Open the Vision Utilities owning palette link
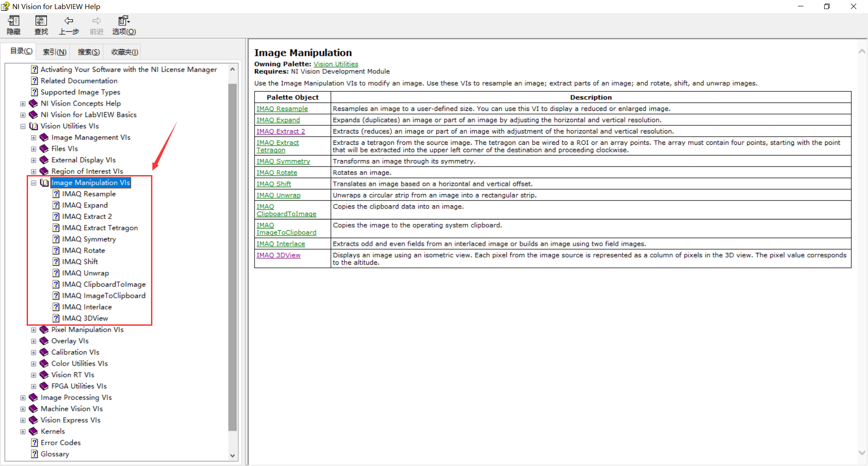This screenshot has height=466, width=868. tap(336, 64)
